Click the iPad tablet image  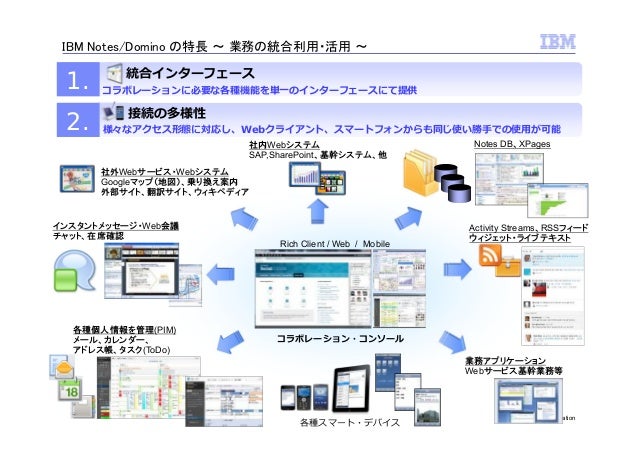click(352, 388)
